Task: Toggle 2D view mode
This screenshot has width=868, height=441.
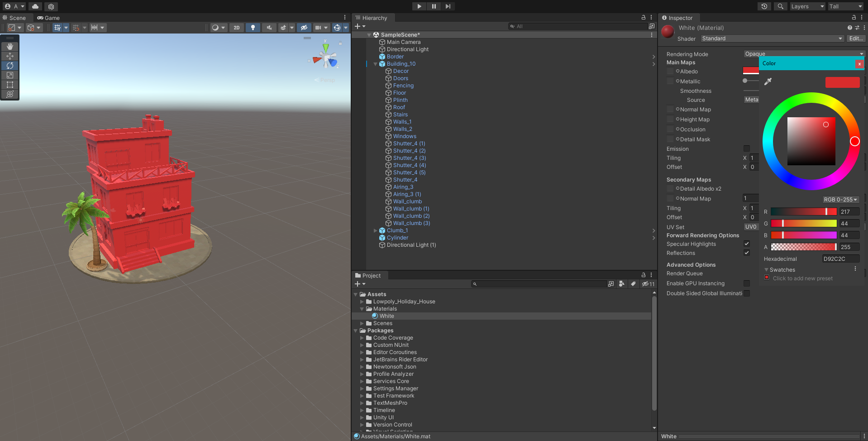Action: point(236,28)
